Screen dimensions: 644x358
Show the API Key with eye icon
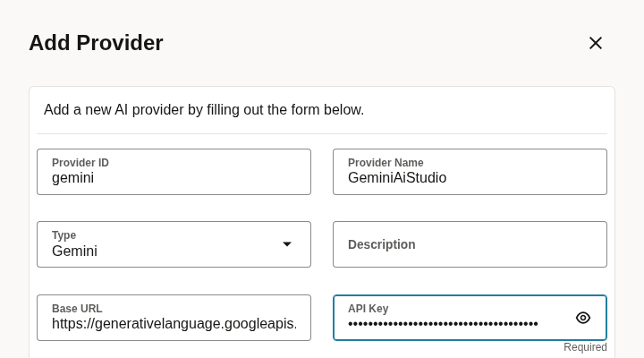(583, 318)
